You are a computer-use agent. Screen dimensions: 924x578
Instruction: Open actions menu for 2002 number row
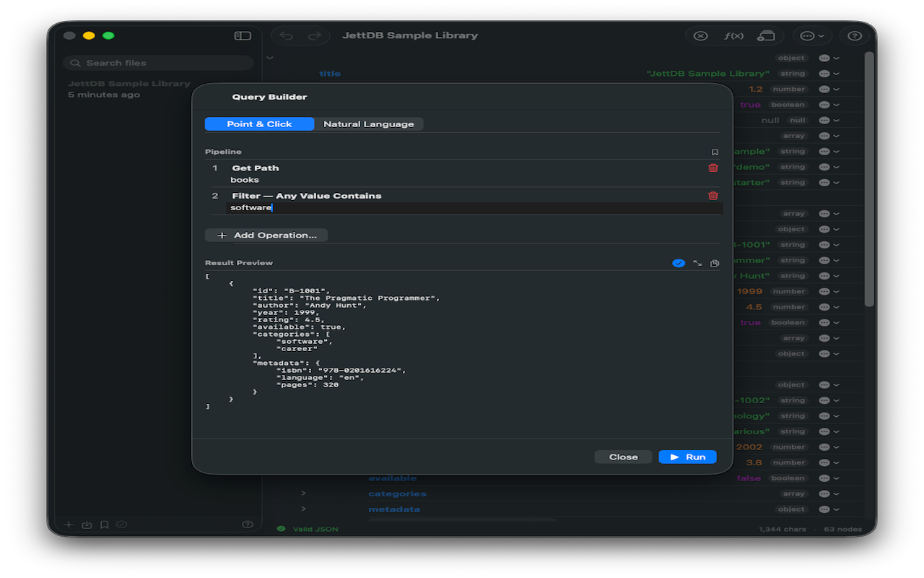(x=828, y=447)
